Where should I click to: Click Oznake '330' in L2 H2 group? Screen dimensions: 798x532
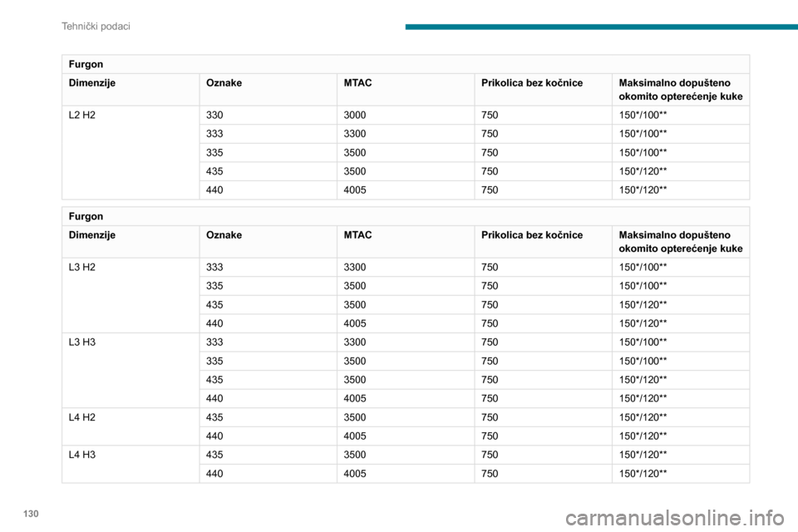214,115
